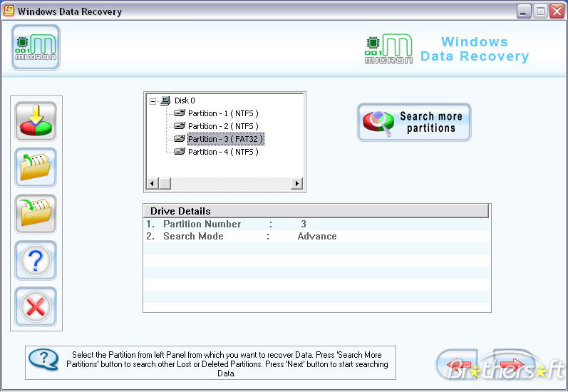Click the Next red right arrow button

[513, 364]
